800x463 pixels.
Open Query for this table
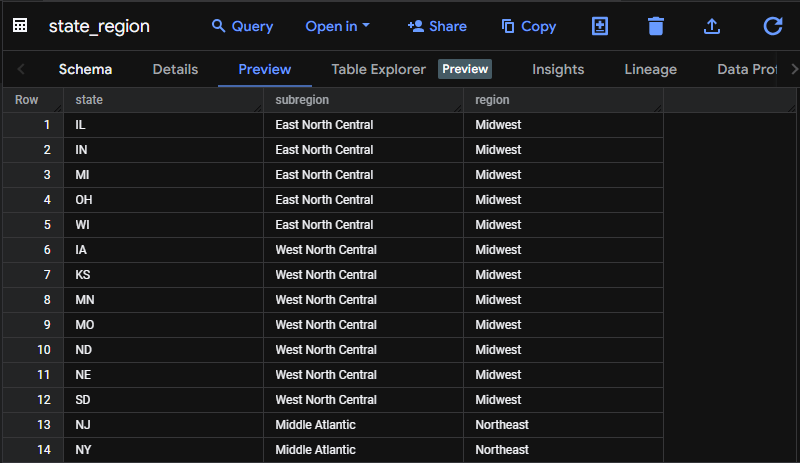coord(242,26)
